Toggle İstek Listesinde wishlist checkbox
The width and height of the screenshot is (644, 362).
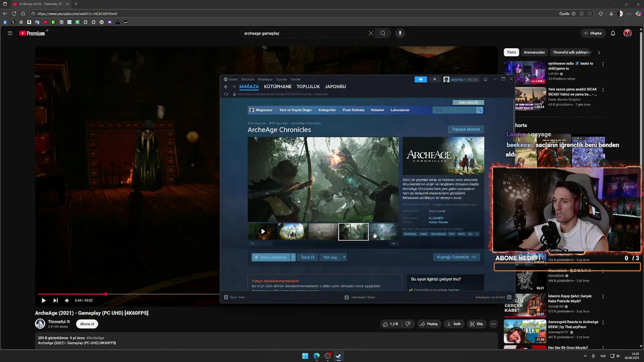coord(271,257)
